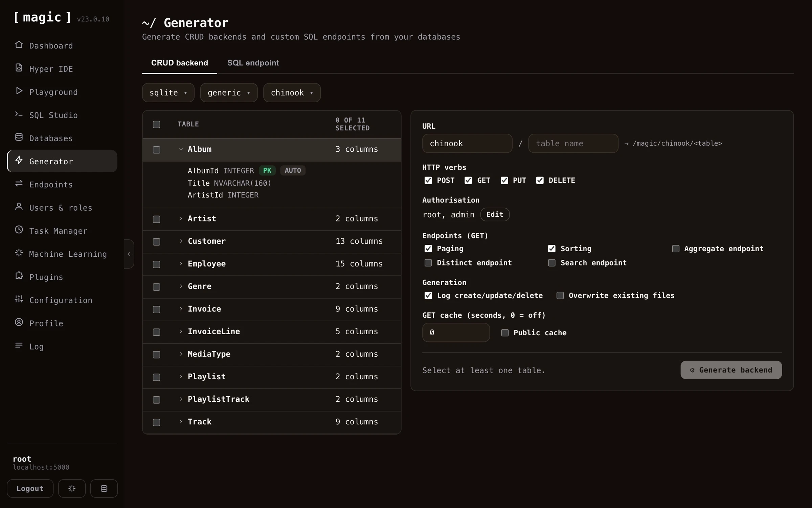Click the Machine Learning sparkle icon
The width and height of the screenshot is (812, 508).
point(19,253)
